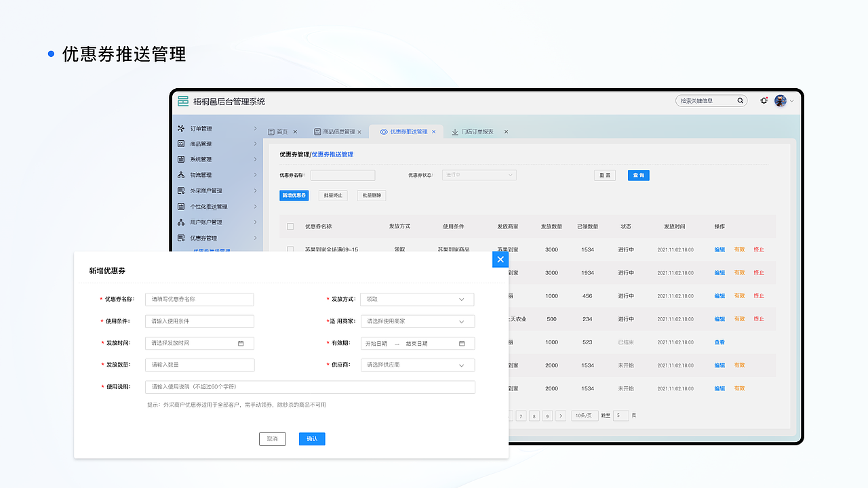The height and width of the screenshot is (488, 868).
Task: Click the 个性化推送管理 sidebar icon
Action: click(x=181, y=206)
